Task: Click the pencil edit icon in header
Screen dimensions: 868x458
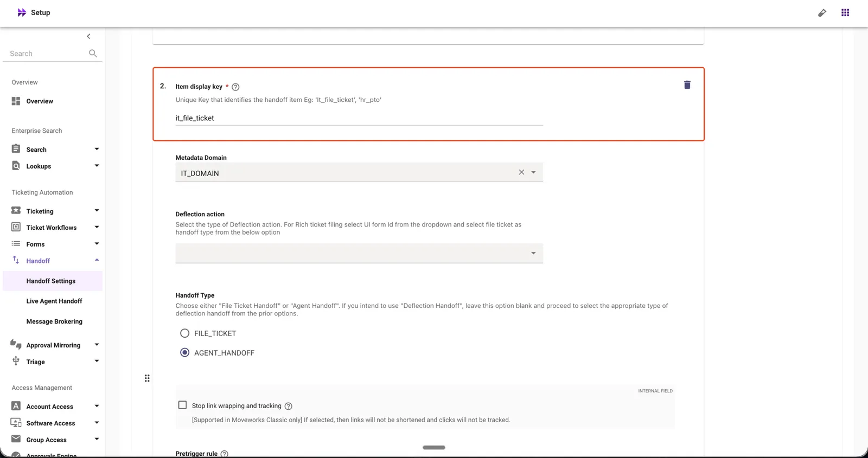Action: pyautogui.click(x=822, y=12)
